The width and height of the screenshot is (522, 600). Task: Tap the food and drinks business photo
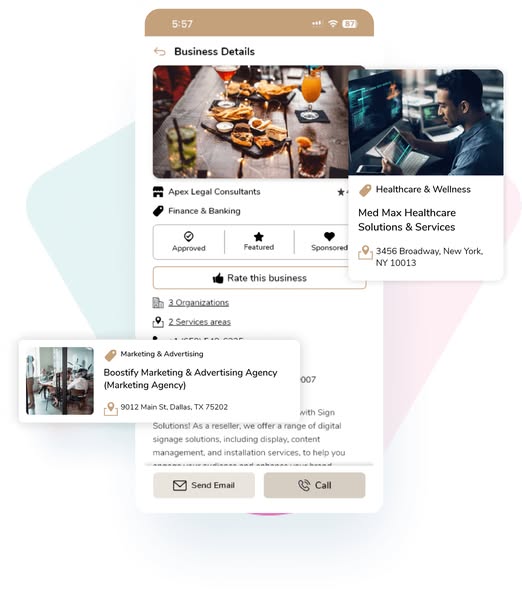[x=251, y=122]
